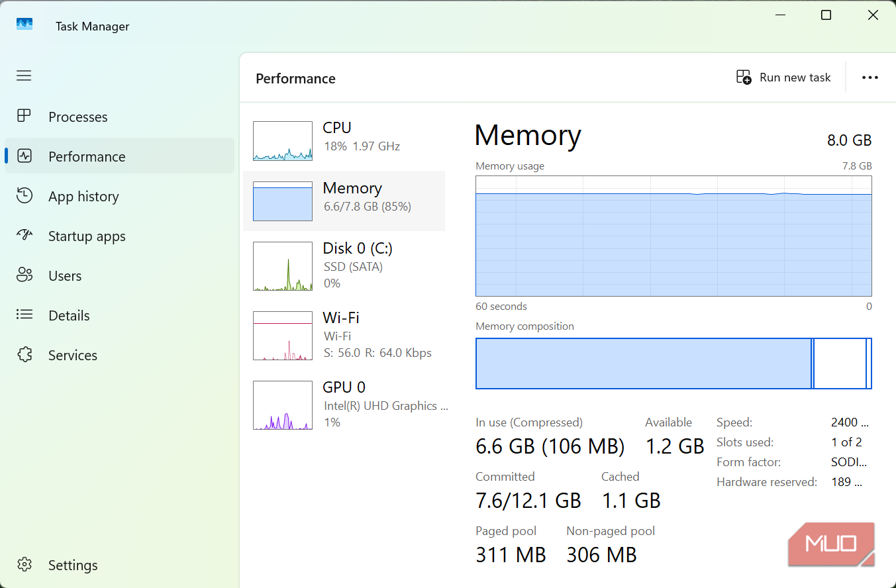Click the Memory composition bar
896x588 pixels.
(x=673, y=364)
